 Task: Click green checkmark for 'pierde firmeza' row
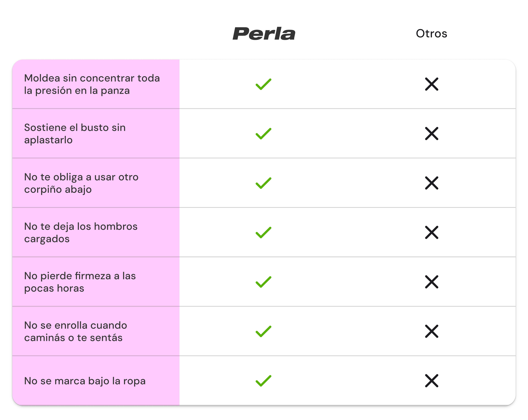[x=263, y=282]
